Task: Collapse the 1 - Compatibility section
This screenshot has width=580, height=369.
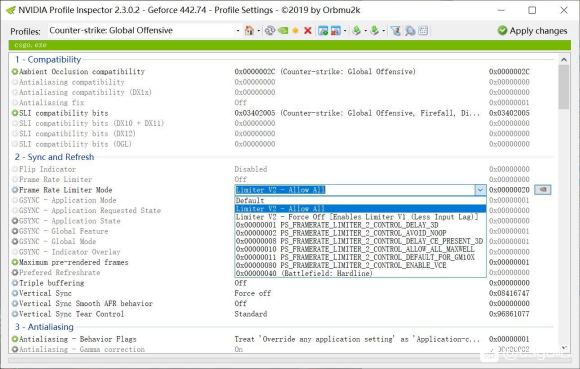Action: (x=48, y=60)
